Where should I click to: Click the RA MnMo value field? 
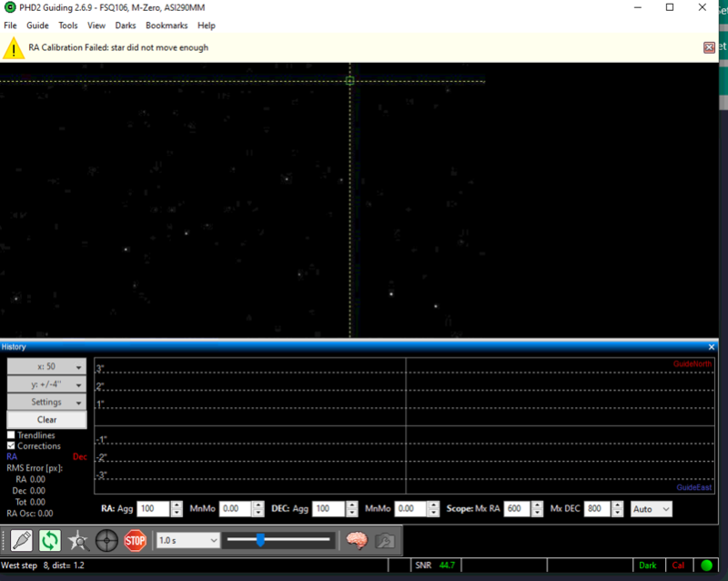click(236, 509)
